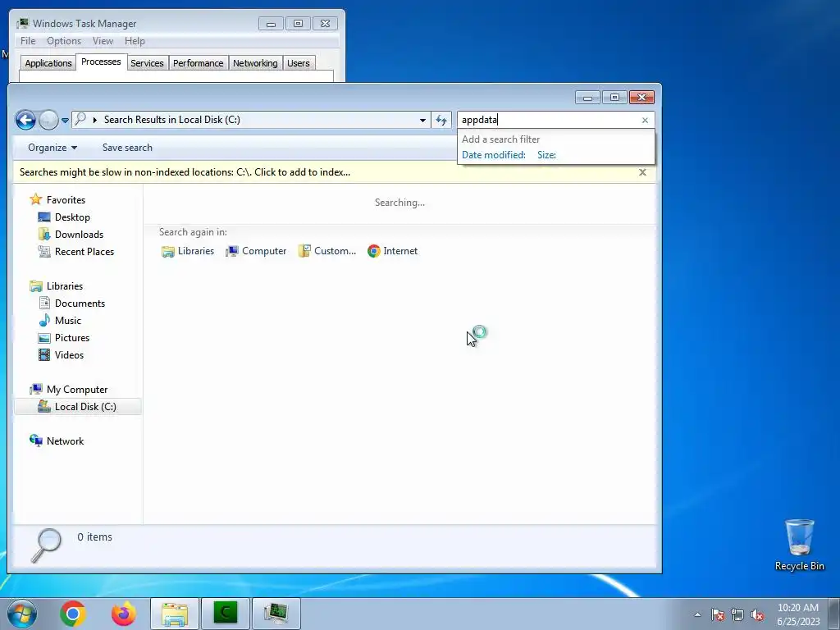Search again in Custom location
The image size is (840, 630).
326,251
